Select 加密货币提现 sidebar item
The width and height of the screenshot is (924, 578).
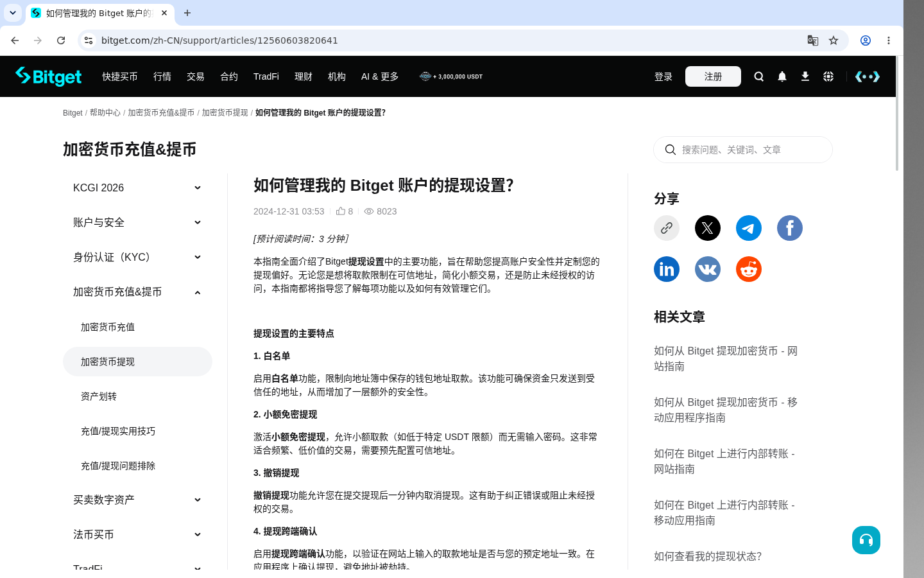pyautogui.click(x=137, y=362)
